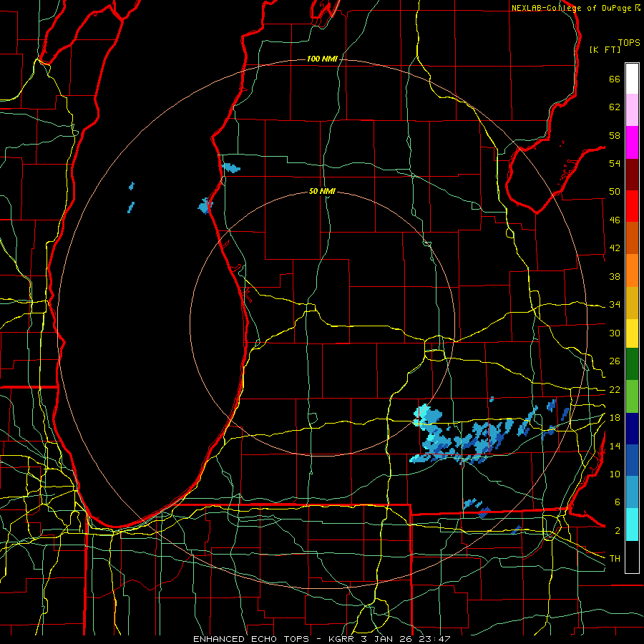
Task: Click 'KGRR' in the bottom caption
Action: [x=342, y=639]
